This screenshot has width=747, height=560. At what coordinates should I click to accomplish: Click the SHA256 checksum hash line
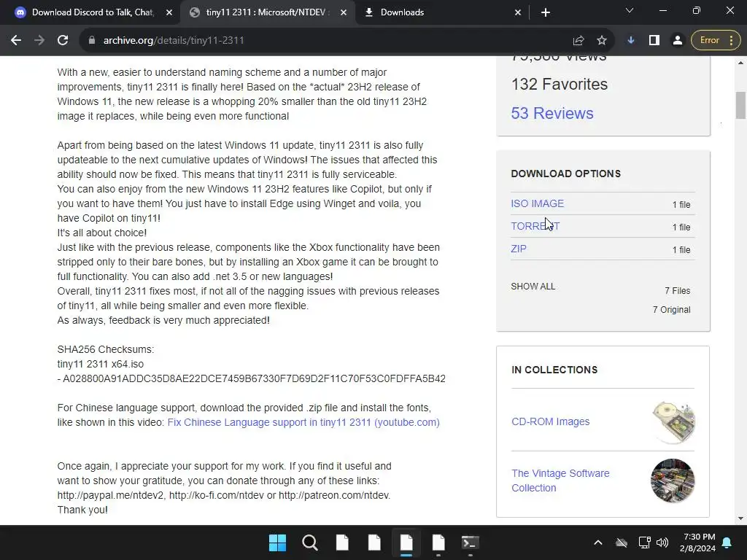point(252,378)
